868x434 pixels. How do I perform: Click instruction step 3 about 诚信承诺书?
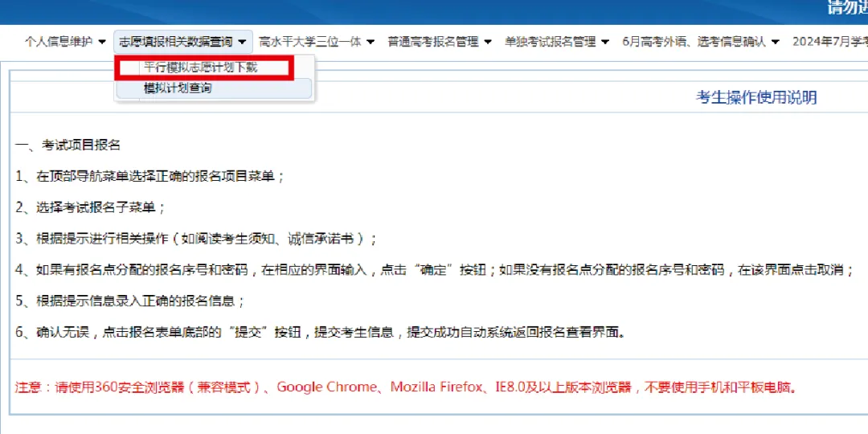196,239
